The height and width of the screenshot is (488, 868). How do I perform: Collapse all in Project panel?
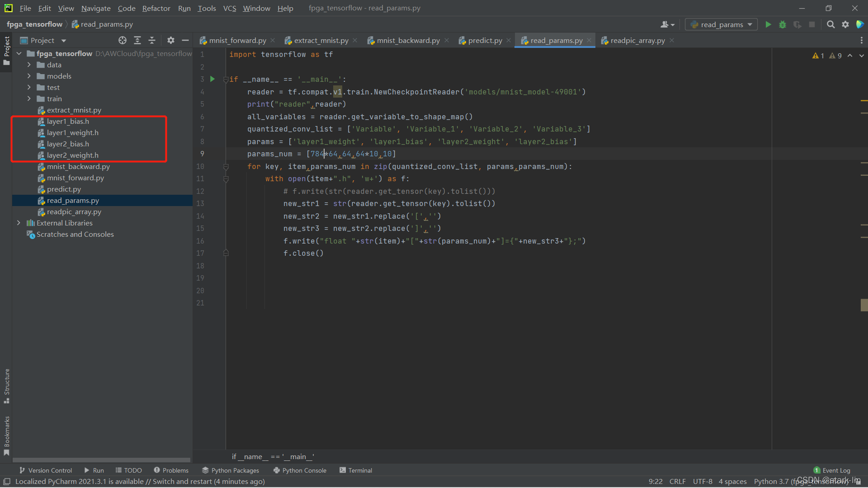pyautogui.click(x=152, y=40)
